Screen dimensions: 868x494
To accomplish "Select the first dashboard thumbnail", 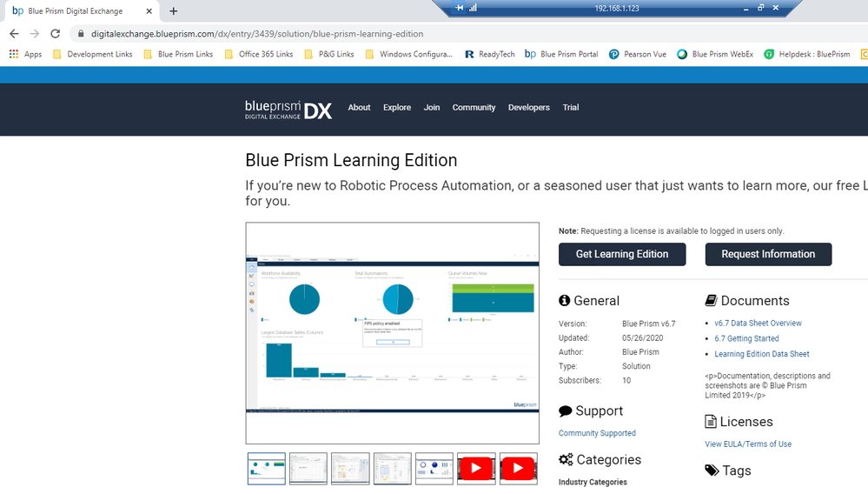I will click(x=266, y=469).
